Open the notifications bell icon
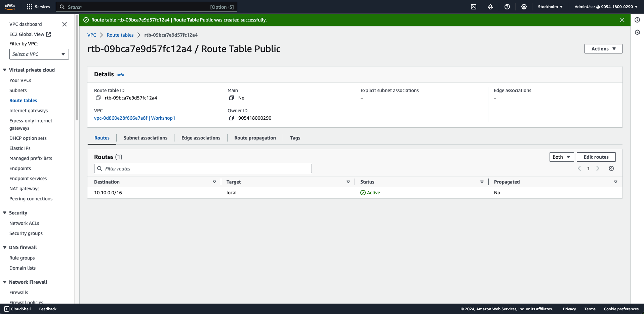 (x=490, y=7)
